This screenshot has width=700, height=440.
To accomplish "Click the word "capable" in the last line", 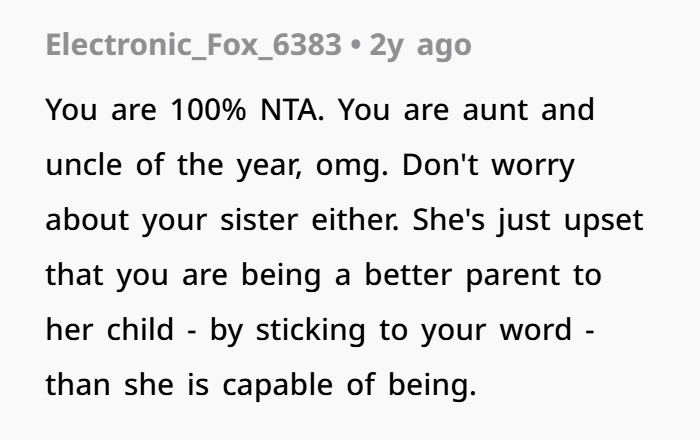I will (x=277, y=386).
